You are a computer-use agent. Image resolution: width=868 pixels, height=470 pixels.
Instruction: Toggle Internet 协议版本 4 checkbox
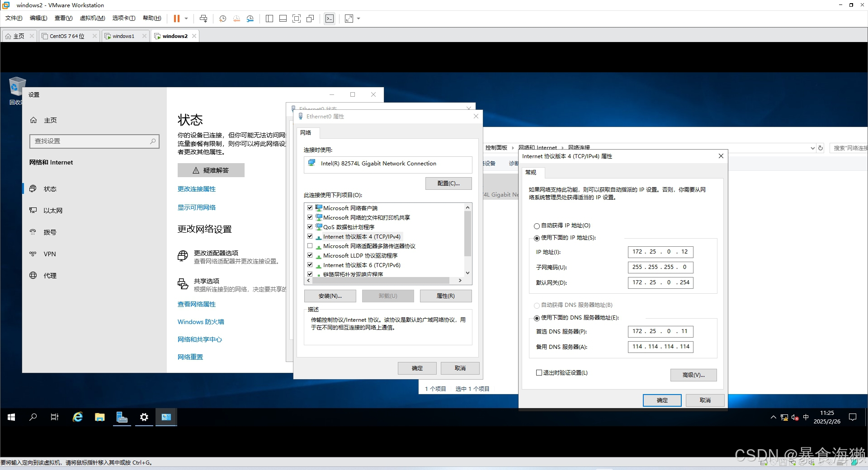[x=310, y=236]
